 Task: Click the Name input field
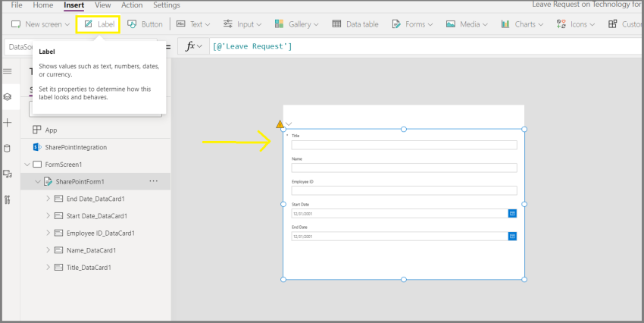tap(404, 168)
